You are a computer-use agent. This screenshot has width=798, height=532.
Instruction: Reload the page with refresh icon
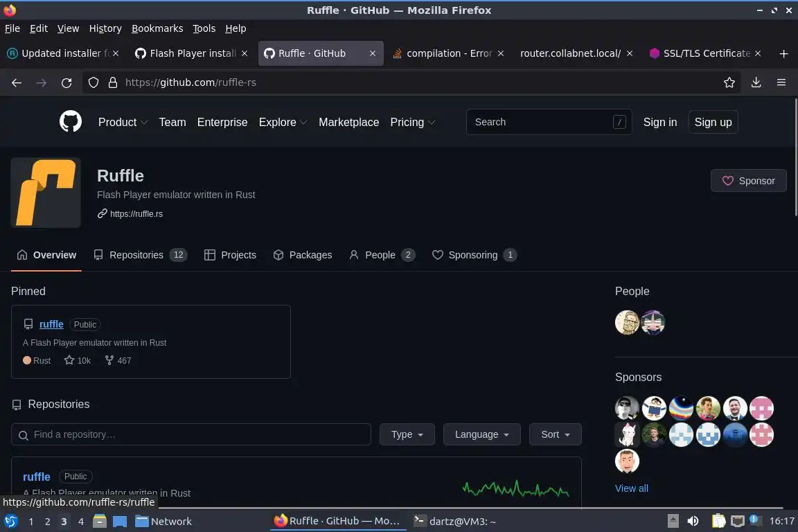tap(66, 82)
